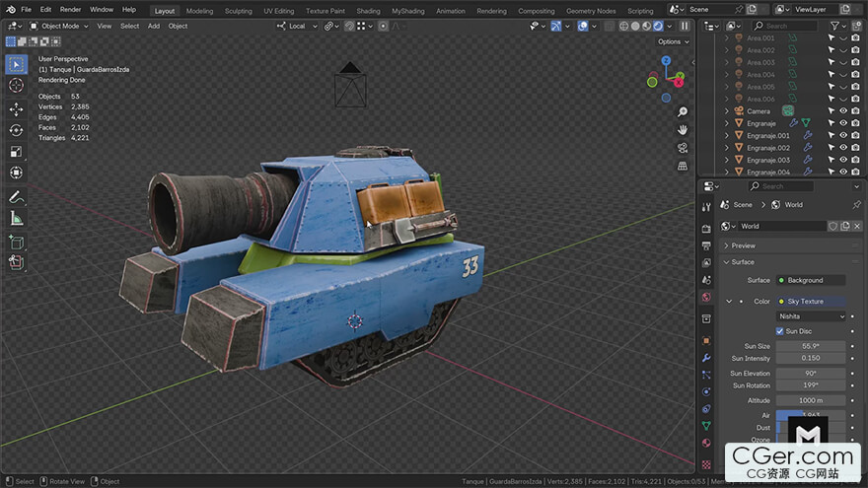Click the Options button in viewport
This screenshot has height=488, width=868.
pyautogui.click(x=672, y=41)
